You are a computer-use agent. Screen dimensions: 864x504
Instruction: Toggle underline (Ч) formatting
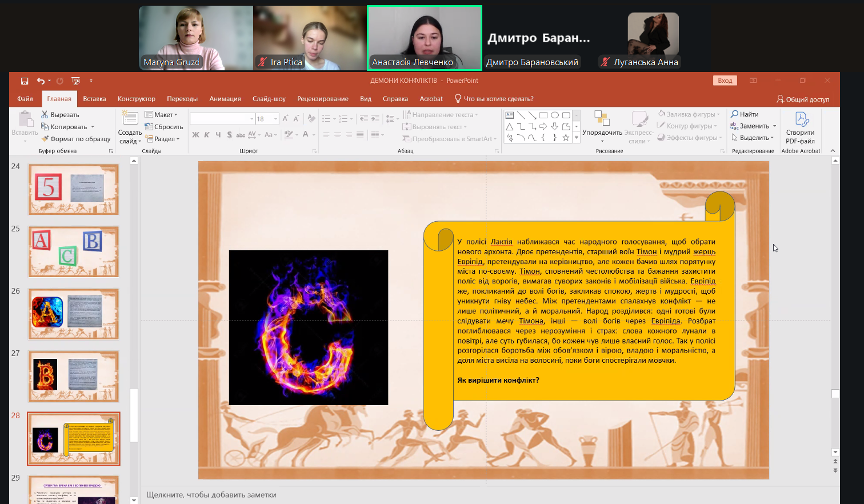click(x=218, y=135)
